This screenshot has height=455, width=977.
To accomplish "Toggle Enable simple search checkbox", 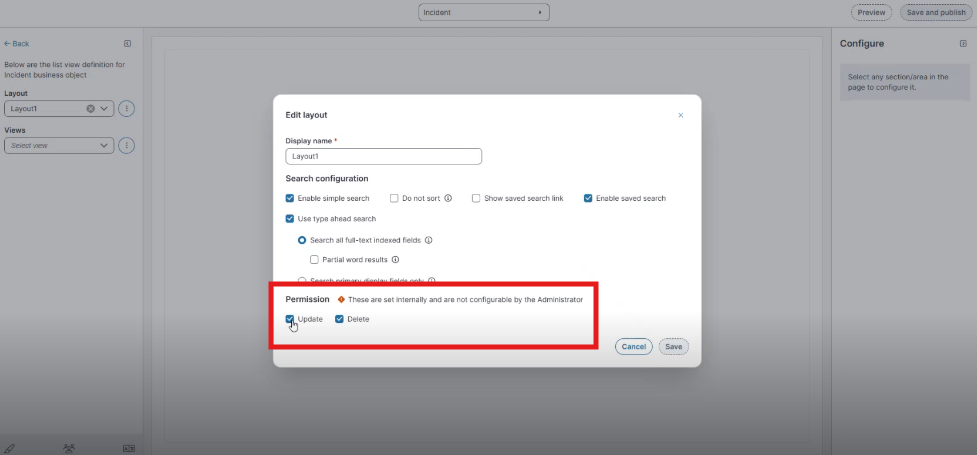I will [290, 198].
